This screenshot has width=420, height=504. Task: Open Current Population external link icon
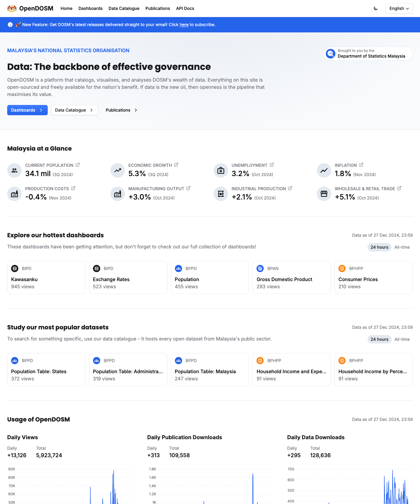point(78,165)
